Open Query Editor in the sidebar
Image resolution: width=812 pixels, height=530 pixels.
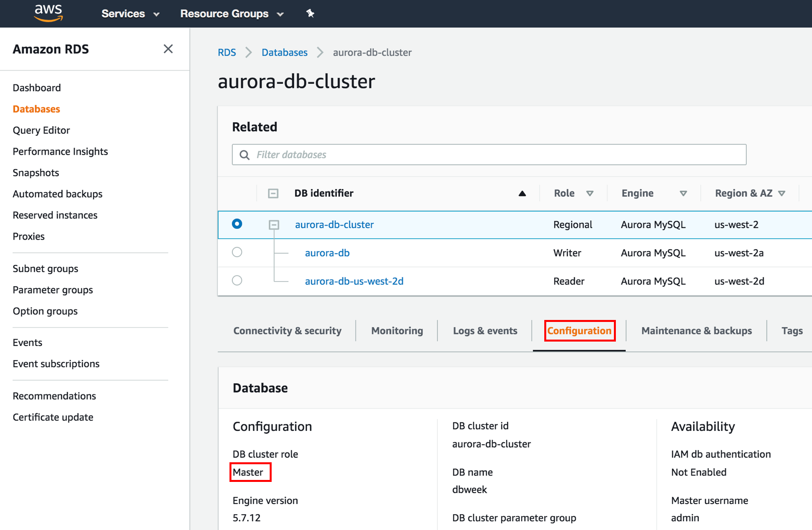coord(41,130)
